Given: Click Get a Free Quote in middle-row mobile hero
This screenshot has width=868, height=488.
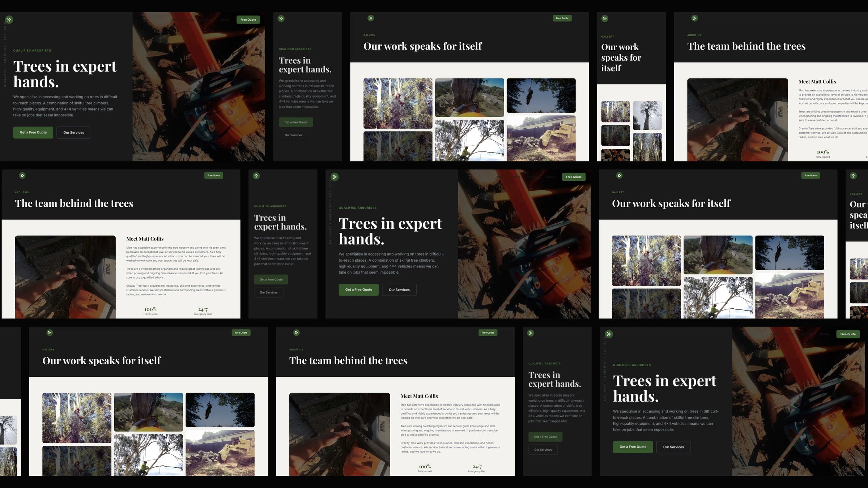Looking at the screenshot, I should click(x=271, y=279).
